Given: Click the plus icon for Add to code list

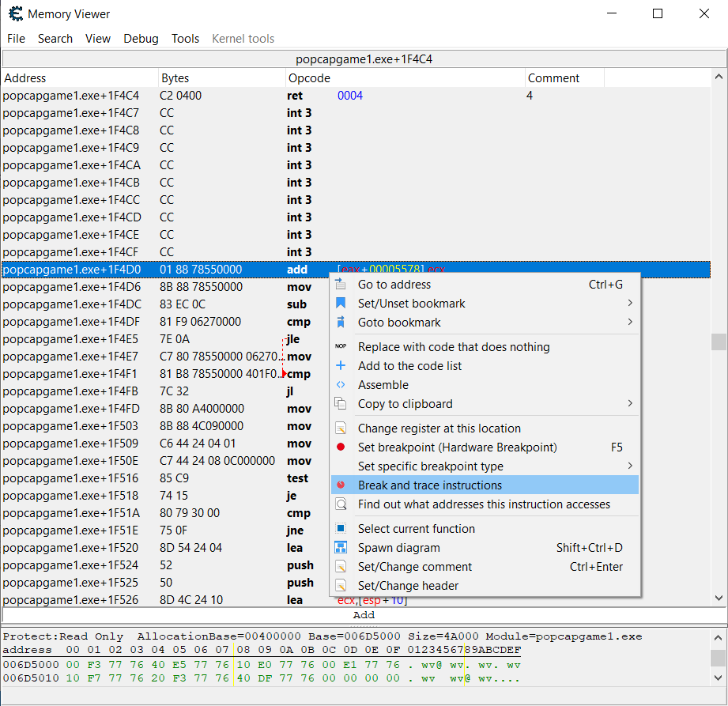Looking at the screenshot, I should [x=341, y=365].
